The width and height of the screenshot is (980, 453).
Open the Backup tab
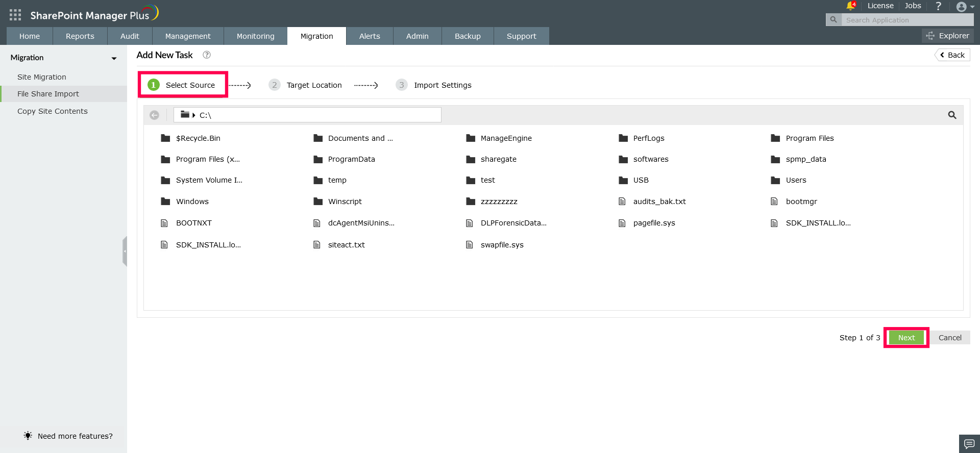[x=468, y=36]
